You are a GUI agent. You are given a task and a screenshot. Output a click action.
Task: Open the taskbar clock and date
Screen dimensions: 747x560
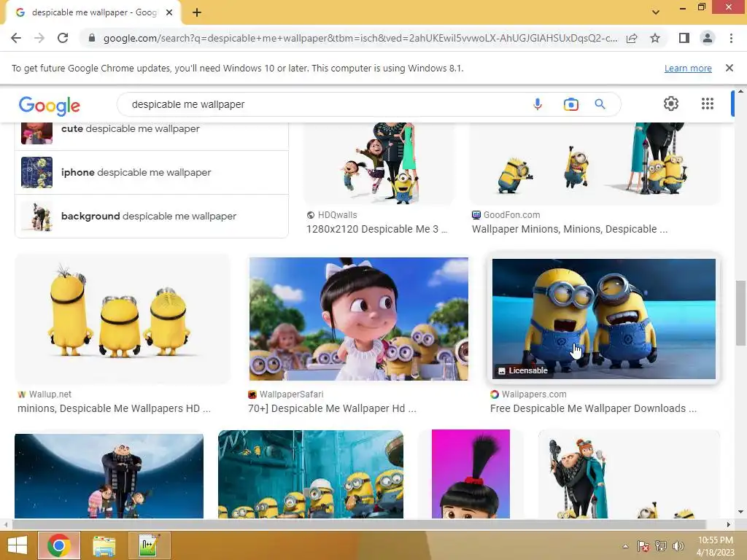click(715, 546)
